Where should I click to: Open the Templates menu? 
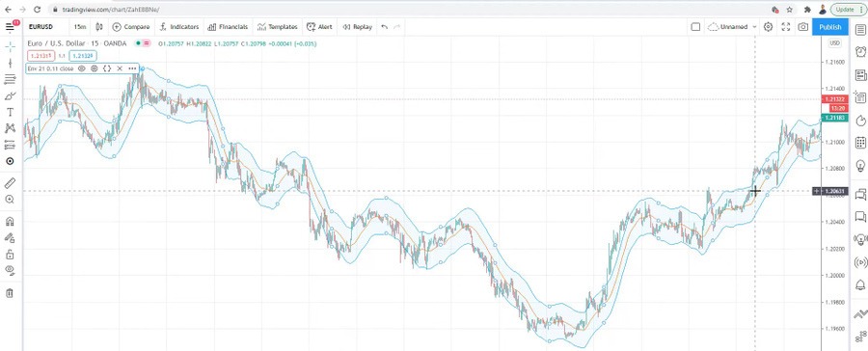(x=278, y=27)
